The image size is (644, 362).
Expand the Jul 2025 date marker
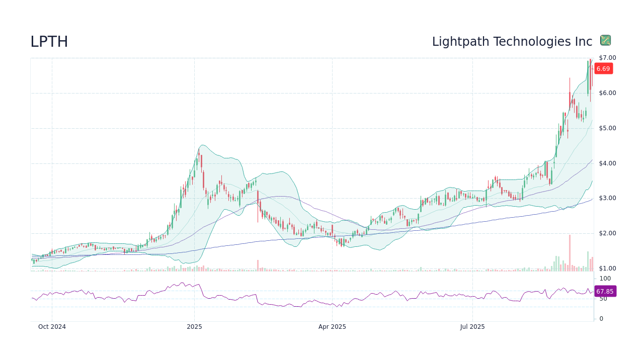pos(472,327)
